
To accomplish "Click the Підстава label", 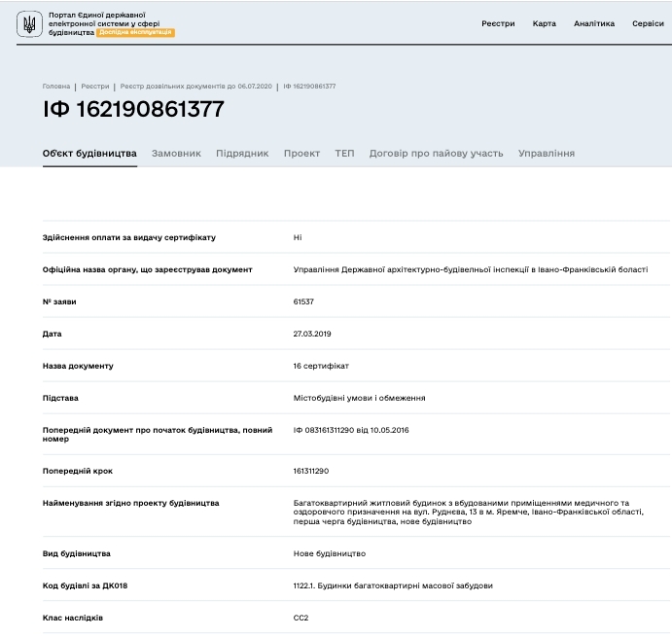I will point(60,398).
